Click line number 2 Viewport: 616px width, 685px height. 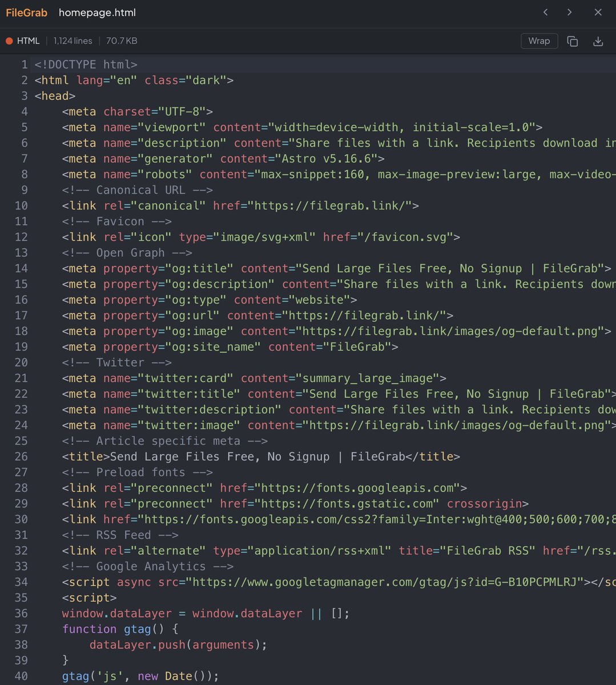pyautogui.click(x=24, y=80)
